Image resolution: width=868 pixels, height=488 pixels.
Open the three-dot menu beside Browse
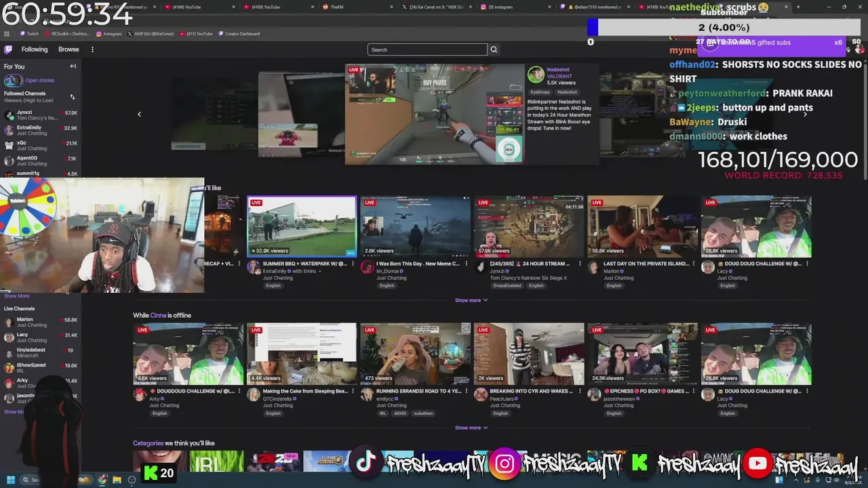(x=92, y=49)
